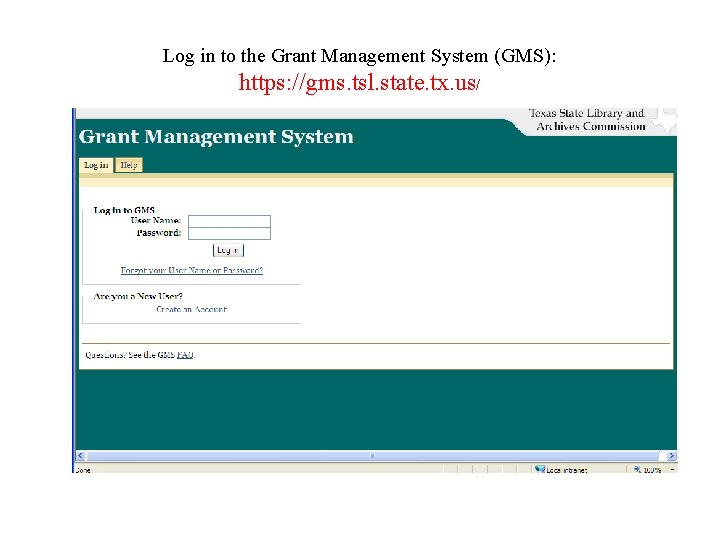Open the Create an Account link
This screenshot has width=720, height=540.
(x=191, y=309)
